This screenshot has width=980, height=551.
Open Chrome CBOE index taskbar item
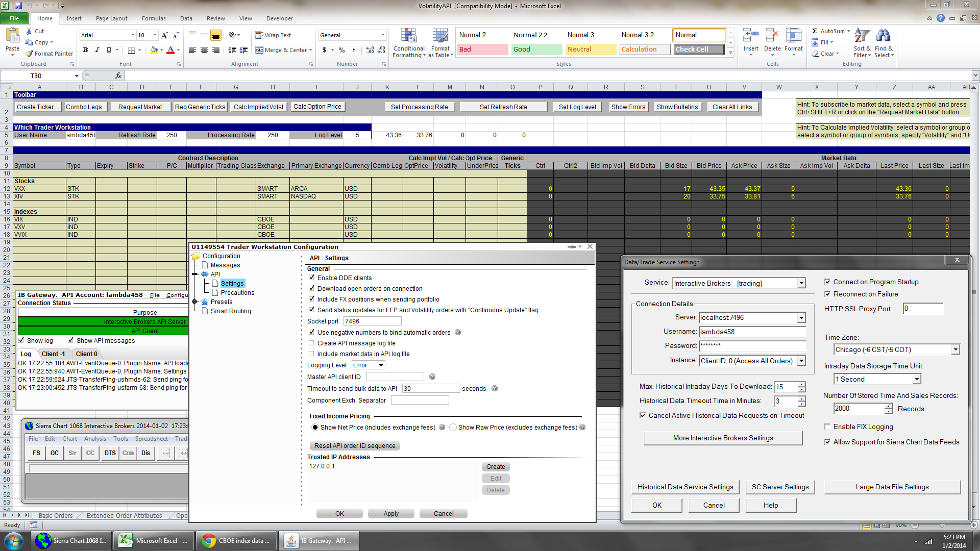(236, 541)
